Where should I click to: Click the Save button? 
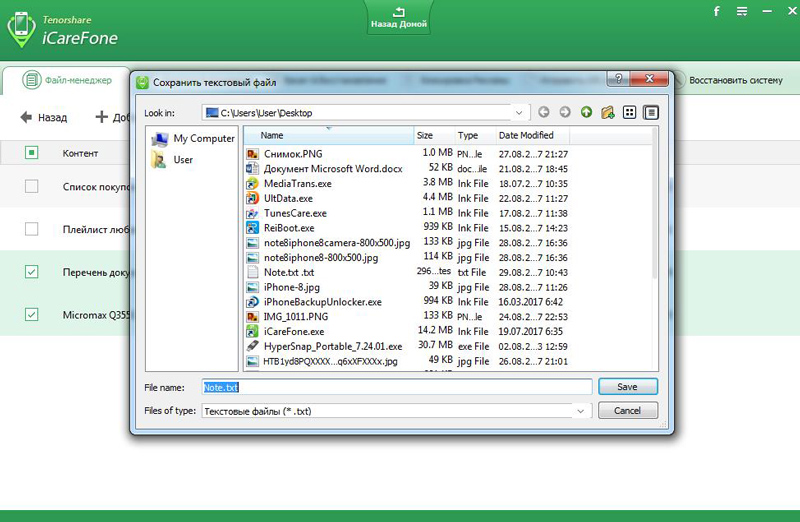click(x=628, y=387)
